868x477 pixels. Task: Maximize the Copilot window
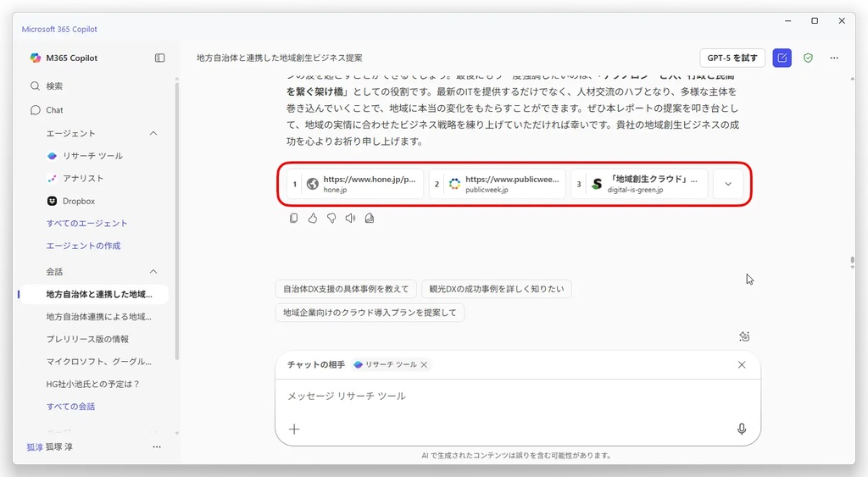pos(815,21)
